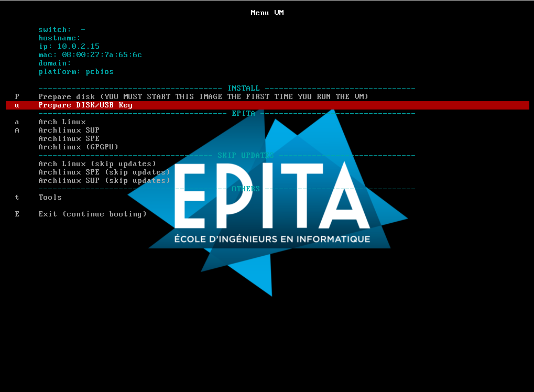Click the 'u' shortcut key on highlighted row

[x=17, y=105]
